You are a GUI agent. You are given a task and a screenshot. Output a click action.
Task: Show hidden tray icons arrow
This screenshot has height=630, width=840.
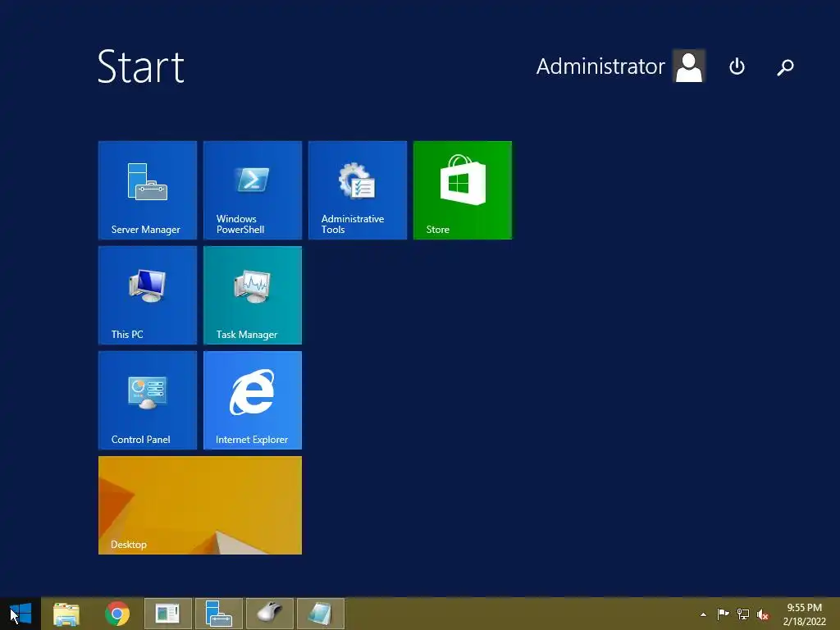703,614
